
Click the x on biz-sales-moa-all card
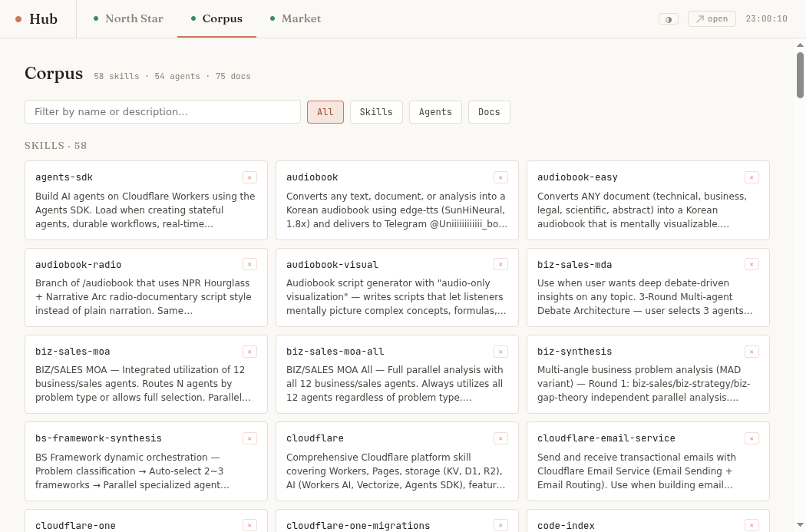[x=500, y=352]
